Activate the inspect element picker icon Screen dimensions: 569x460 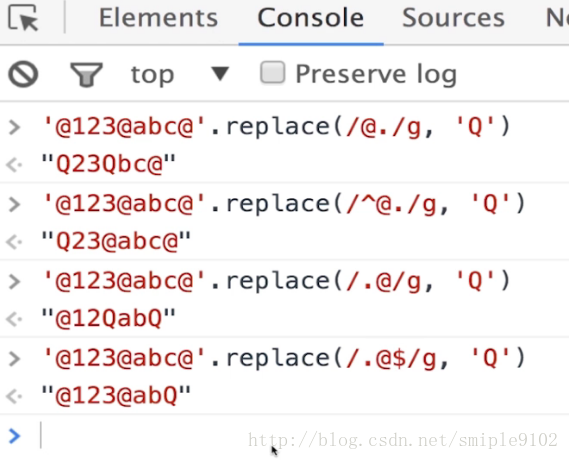[23, 18]
